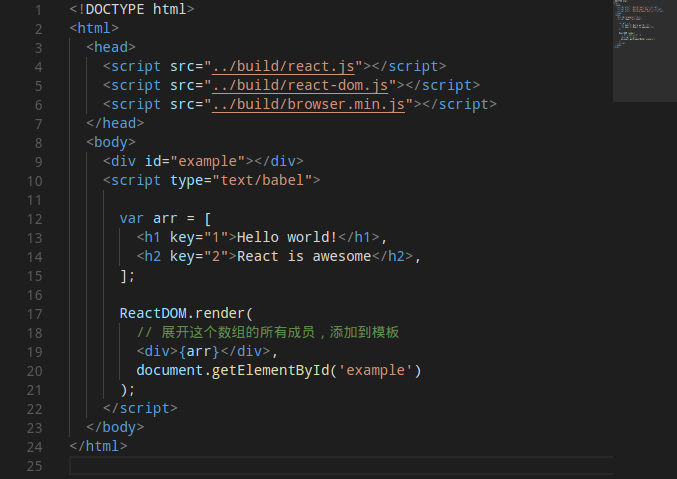Open the ../build/react-dom.js script link

click(x=300, y=86)
